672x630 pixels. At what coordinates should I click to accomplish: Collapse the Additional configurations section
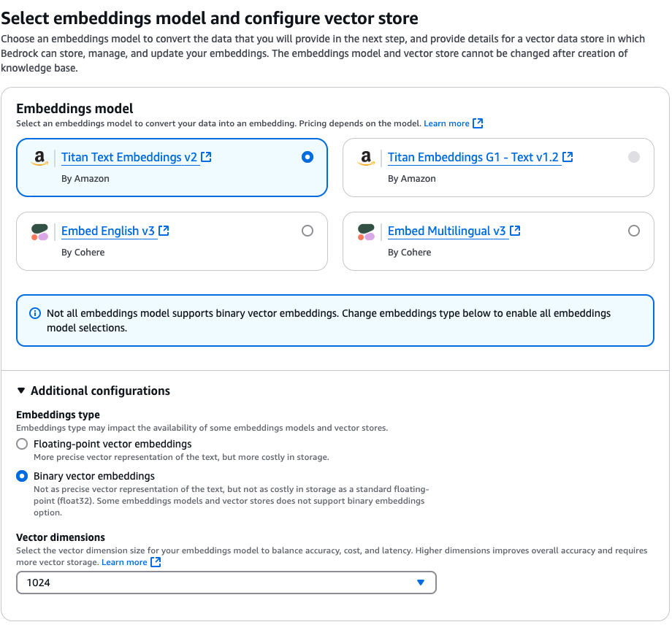[21, 391]
